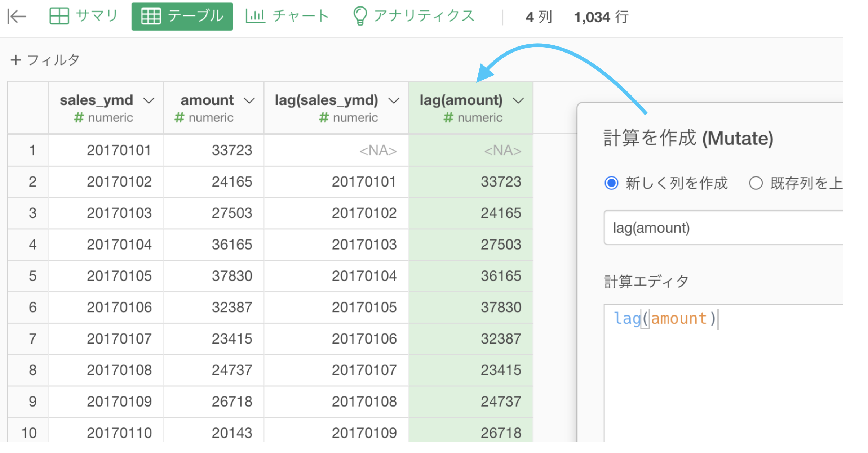Click inside the 計算エディタ expression editor

[724, 373]
